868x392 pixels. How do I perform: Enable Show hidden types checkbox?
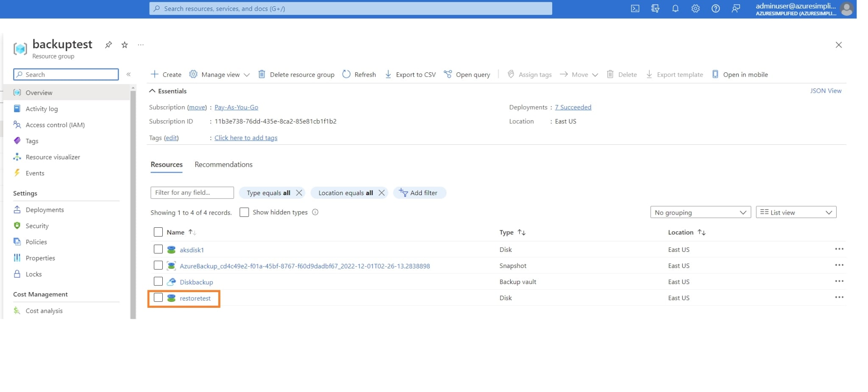coord(244,212)
